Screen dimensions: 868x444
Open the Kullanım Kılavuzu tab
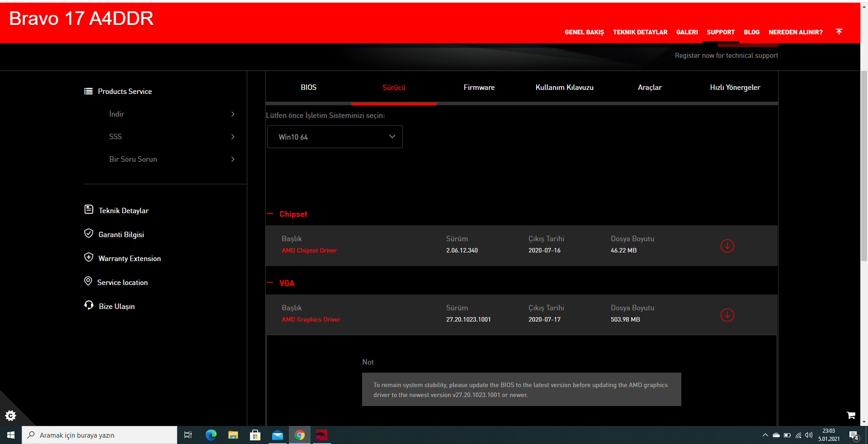click(565, 88)
